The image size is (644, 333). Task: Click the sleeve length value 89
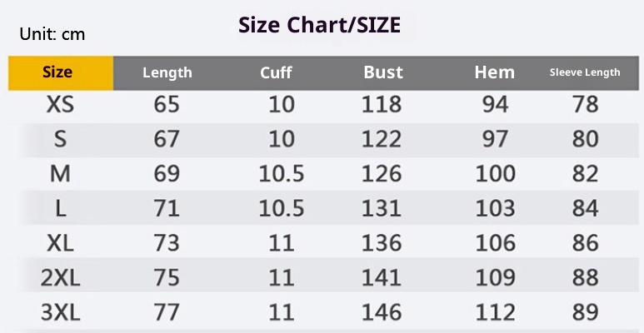(586, 312)
